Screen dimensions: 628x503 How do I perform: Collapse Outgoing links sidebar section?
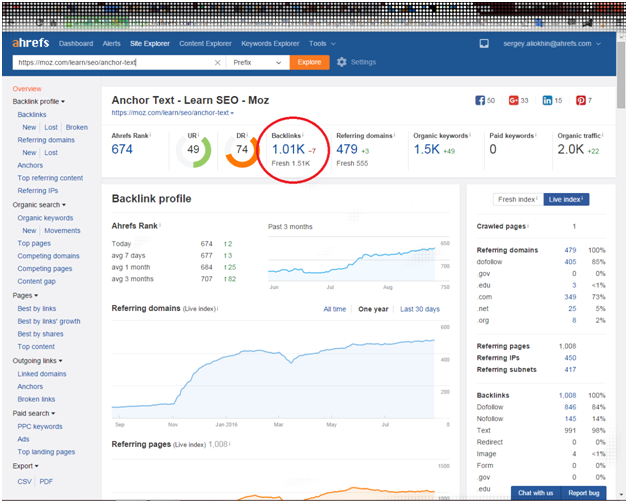[37, 361]
